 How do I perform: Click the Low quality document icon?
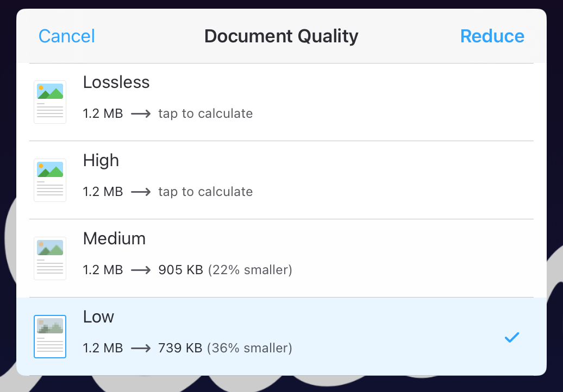click(x=50, y=337)
